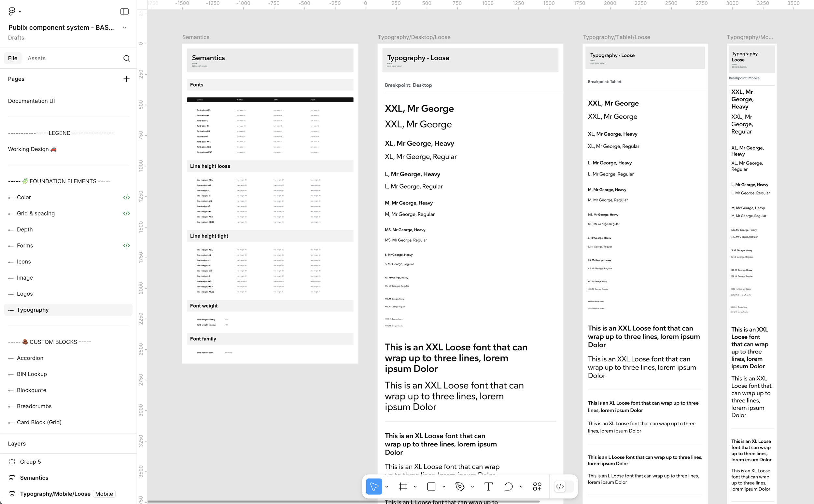Open Frame tool options dropdown arrow
Screen dimensions: 814x504
415,487
